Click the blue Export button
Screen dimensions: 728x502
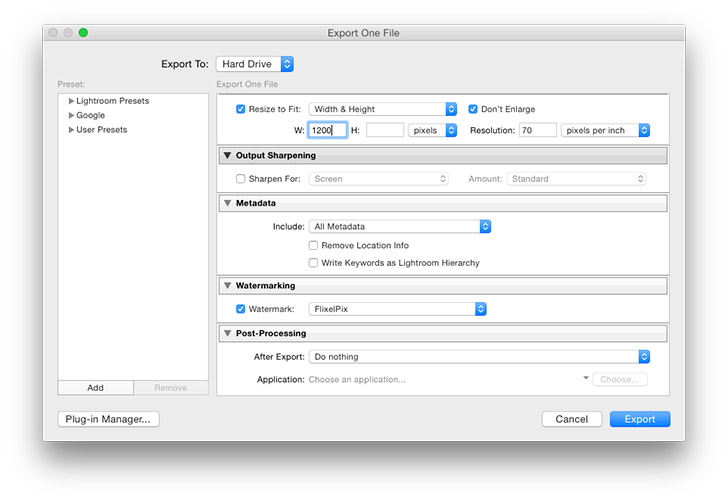640,419
